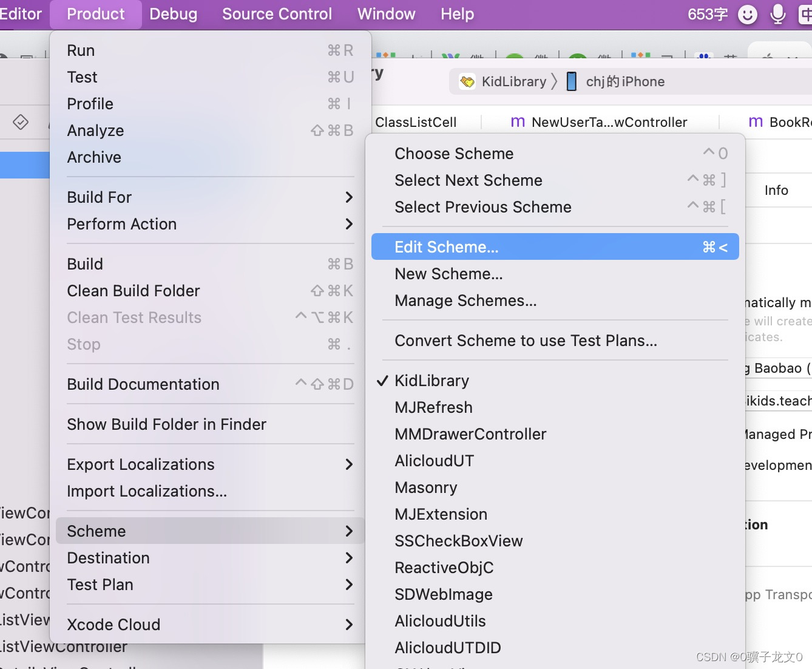The image size is (812, 669).
Task: Select Show Build Folder in Finder
Action: tap(210, 424)
